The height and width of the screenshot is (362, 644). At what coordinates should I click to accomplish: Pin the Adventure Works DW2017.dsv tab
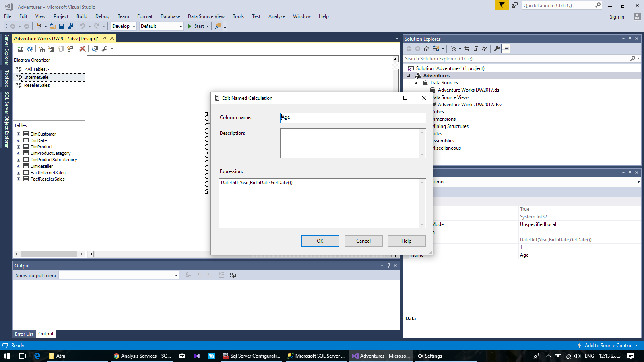(105, 38)
